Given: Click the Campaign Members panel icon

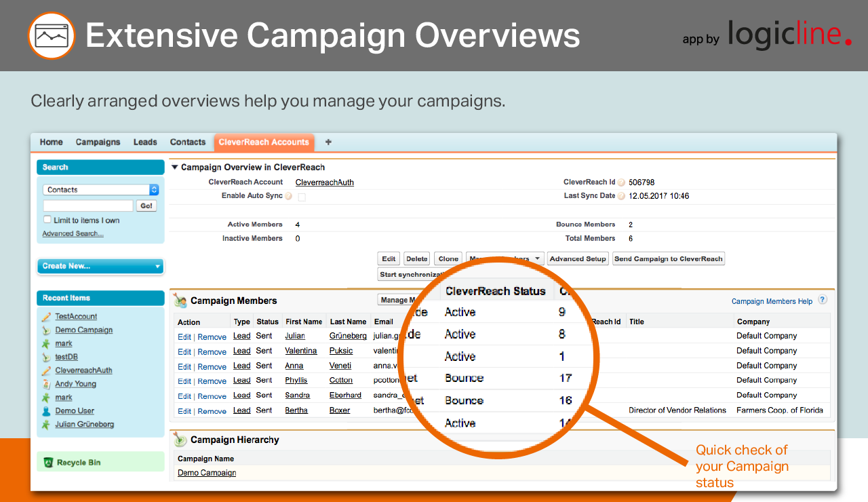Looking at the screenshot, I should [x=180, y=300].
